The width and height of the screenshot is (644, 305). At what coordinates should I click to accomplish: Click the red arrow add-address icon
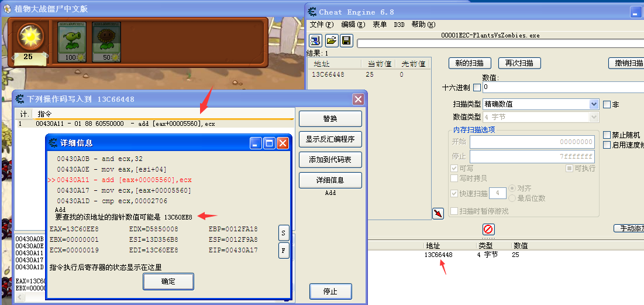[x=438, y=213]
